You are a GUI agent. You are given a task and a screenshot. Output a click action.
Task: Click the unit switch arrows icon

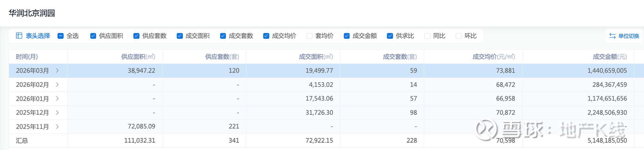click(x=613, y=36)
